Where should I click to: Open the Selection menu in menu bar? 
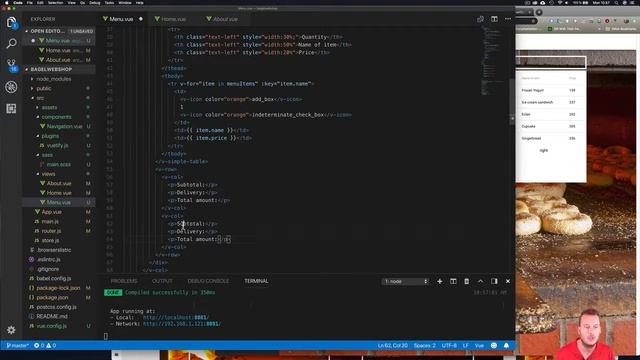(x=56, y=3)
